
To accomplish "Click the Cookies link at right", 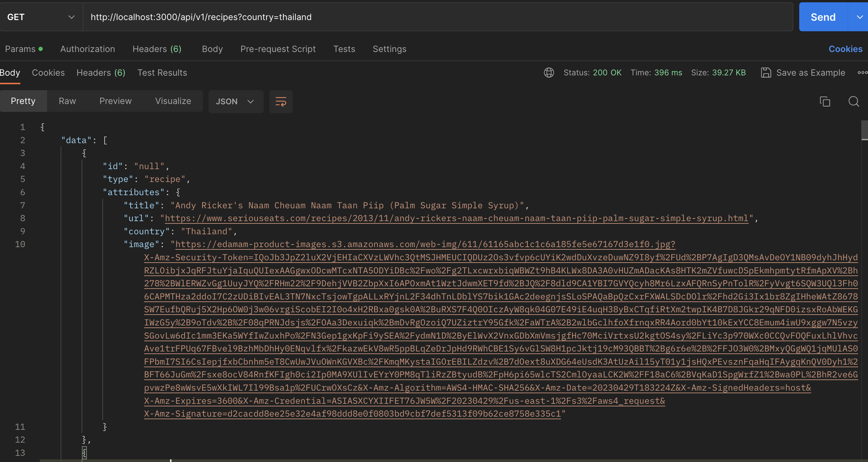I will pos(845,49).
